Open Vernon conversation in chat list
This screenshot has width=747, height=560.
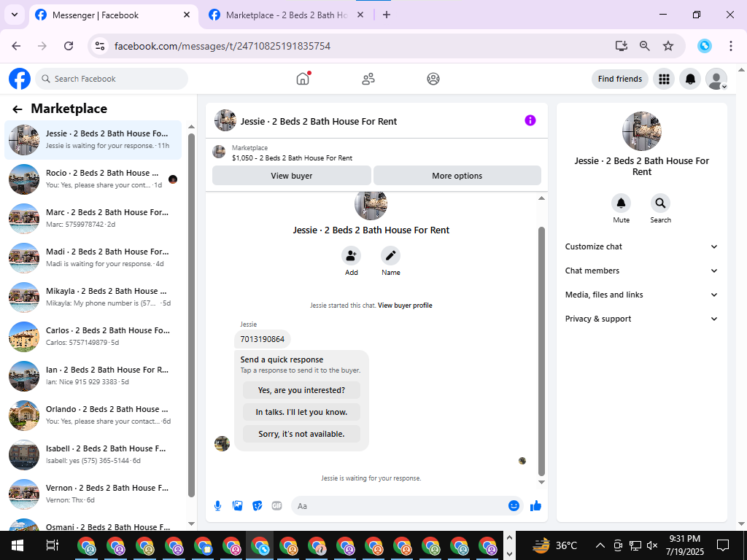tap(93, 494)
